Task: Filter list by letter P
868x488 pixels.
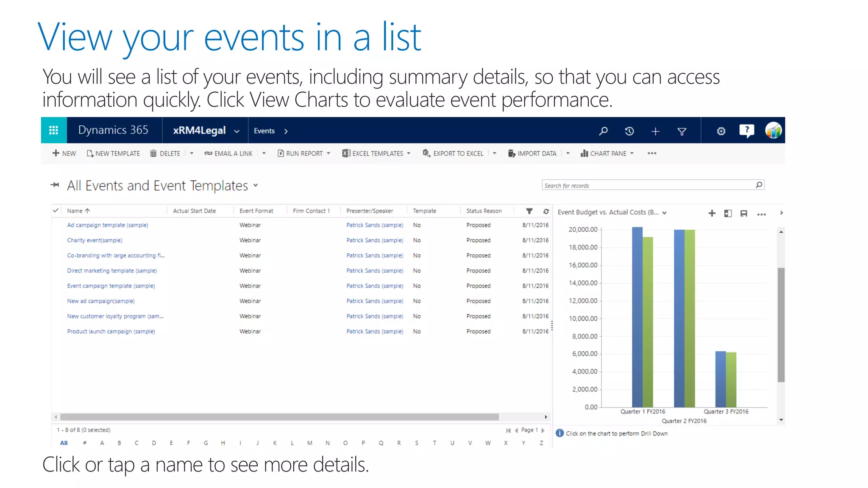Action: 363,443
